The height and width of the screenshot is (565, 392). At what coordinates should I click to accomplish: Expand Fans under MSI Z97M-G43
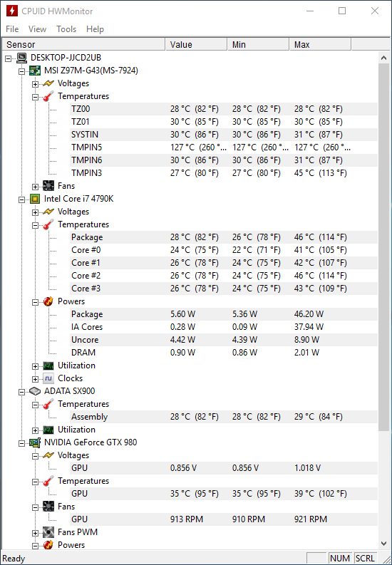point(35,186)
